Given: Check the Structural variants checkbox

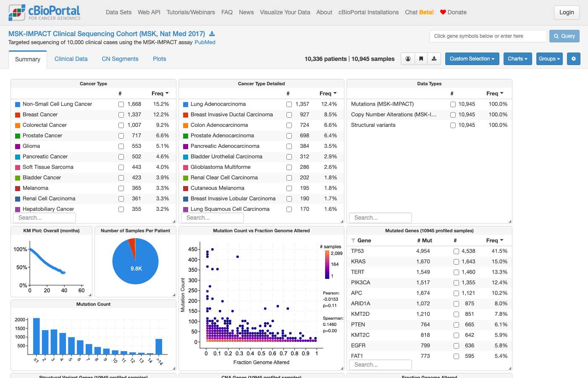Looking at the screenshot, I should tap(453, 125).
